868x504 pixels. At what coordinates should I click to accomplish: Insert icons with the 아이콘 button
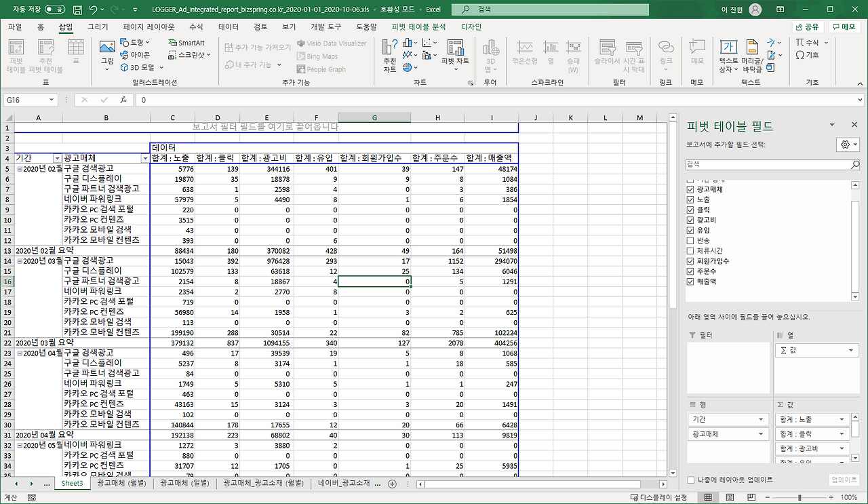click(135, 55)
